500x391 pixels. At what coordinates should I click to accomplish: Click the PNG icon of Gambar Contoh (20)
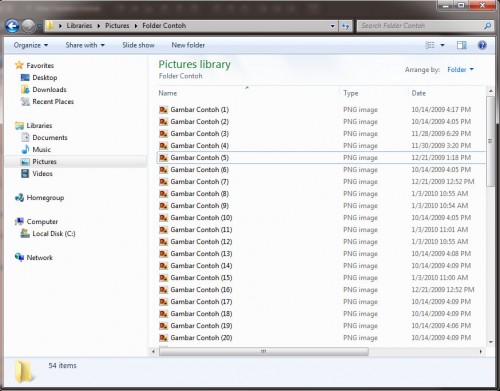[x=163, y=338]
